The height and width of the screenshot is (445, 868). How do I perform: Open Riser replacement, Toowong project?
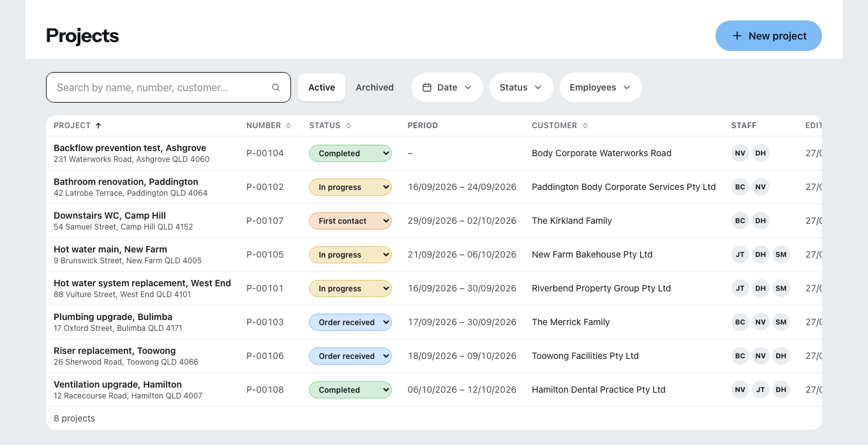[115, 351]
